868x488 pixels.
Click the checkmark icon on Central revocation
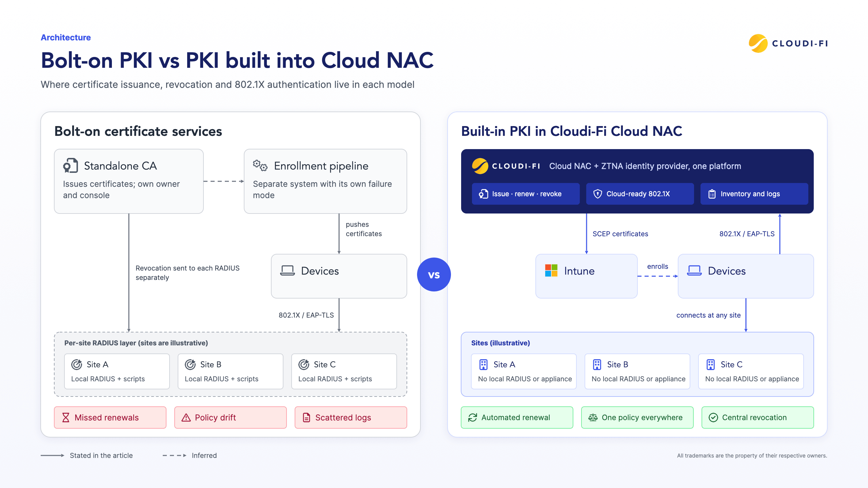pos(713,418)
